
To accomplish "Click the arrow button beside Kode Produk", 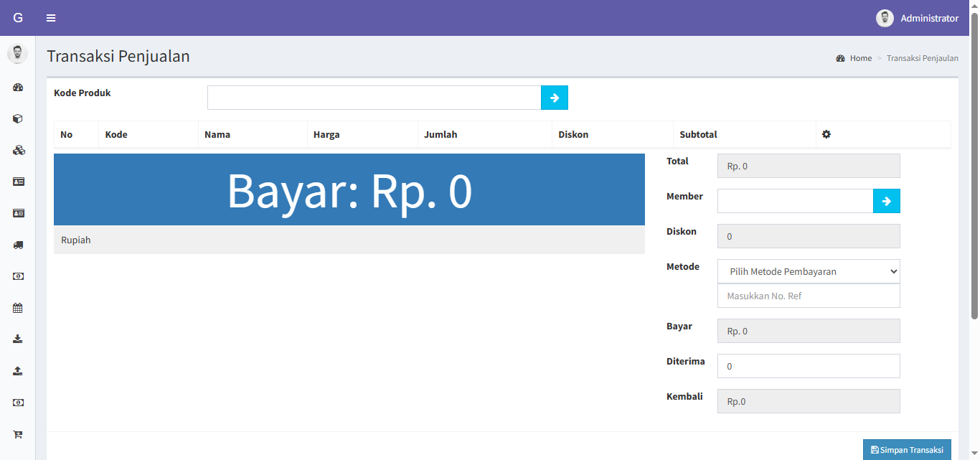I will pos(555,98).
